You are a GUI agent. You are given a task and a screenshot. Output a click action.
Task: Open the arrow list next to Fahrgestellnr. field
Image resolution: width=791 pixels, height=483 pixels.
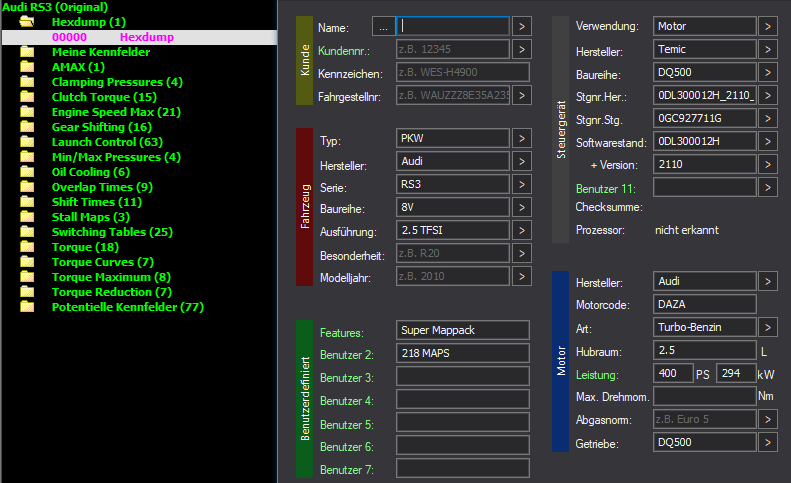(x=522, y=95)
